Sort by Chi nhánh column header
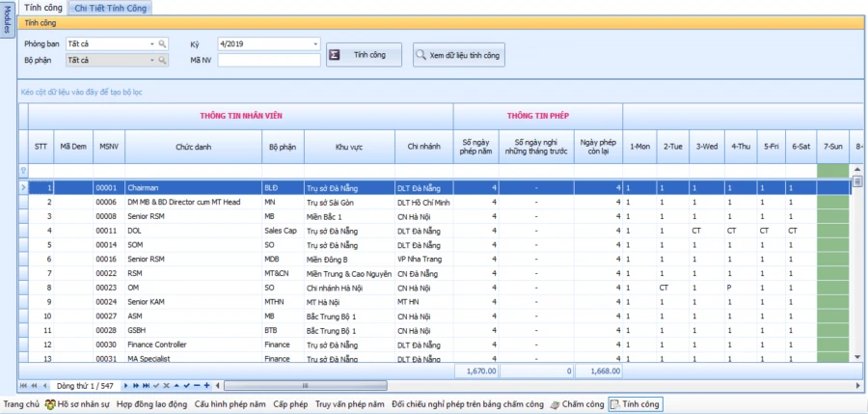The height and width of the screenshot is (414, 868). [424, 147]
